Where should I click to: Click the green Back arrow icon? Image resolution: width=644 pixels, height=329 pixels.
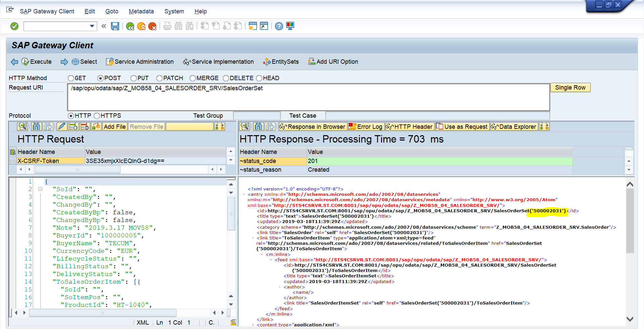pos(130,26)
